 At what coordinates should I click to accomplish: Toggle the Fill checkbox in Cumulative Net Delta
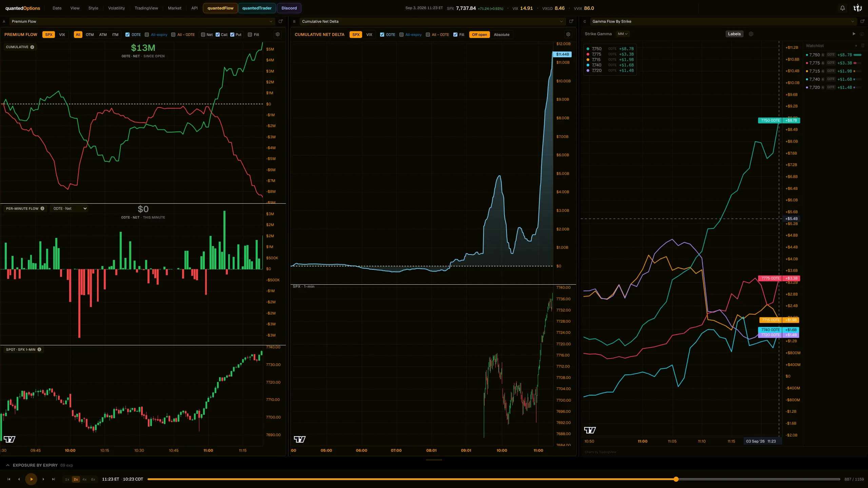[455, 35]
